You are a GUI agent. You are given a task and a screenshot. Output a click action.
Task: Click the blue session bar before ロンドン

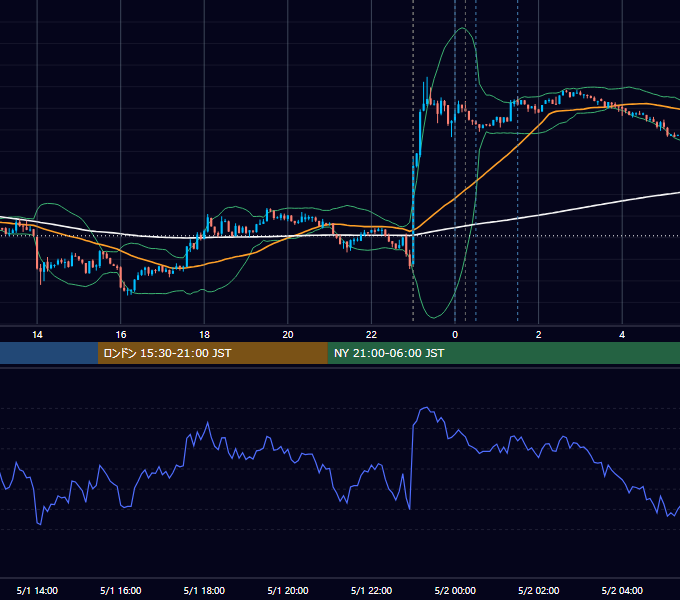tap(49, 353)
